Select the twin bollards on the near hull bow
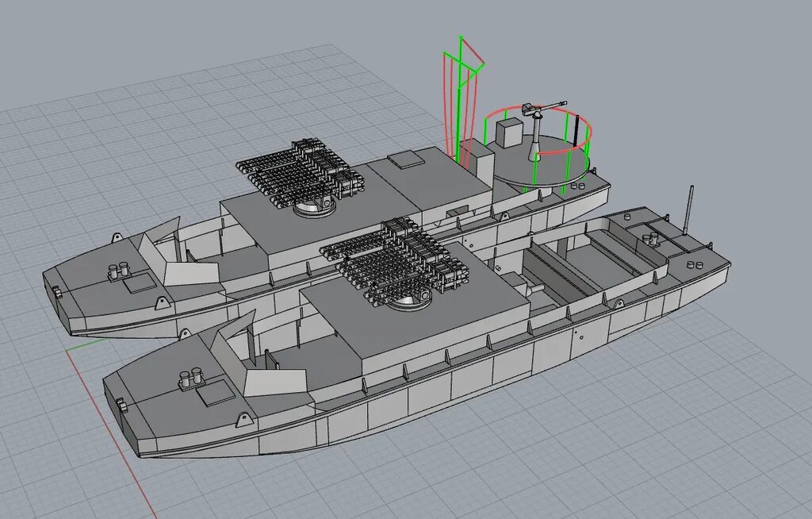The width and height of the screenshot is (812, 519). (x=190, y=379)
